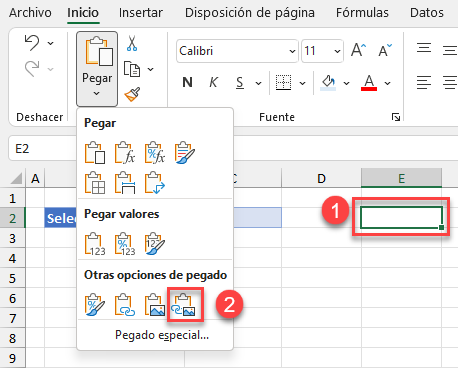This screenshot has width=458, height=368.
Task: Choose Paste Formulas and number formatting option
Action: pyautogui.click(x=155, y=153)
